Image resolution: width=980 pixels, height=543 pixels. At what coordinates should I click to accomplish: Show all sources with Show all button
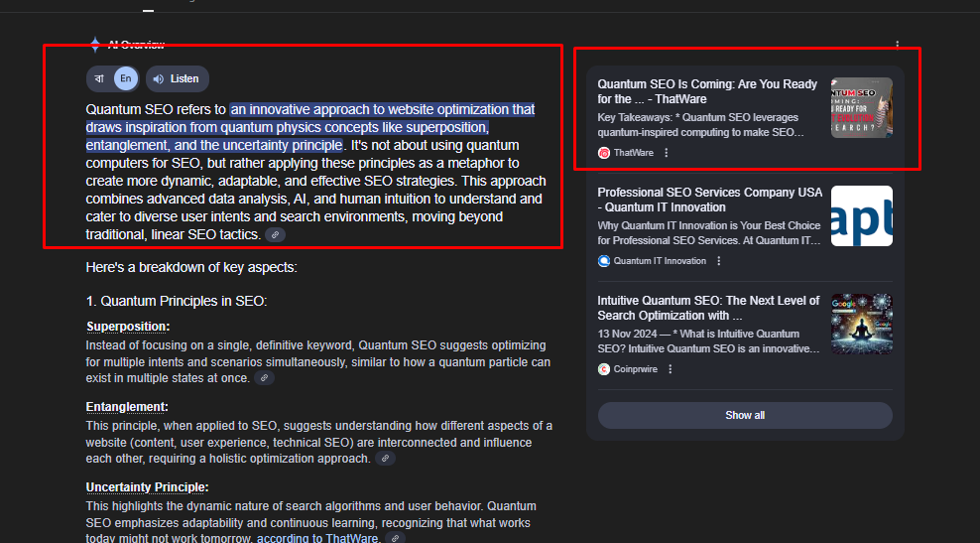tap(745, 415)
